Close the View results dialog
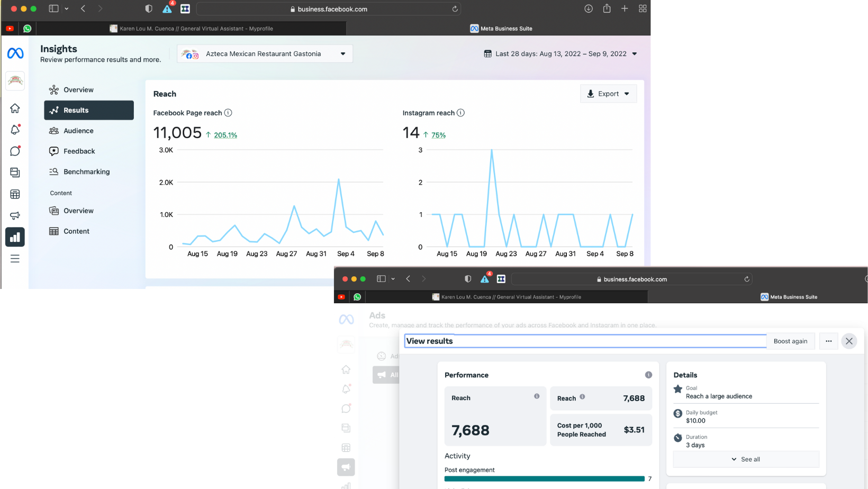Screen dimensions: 868x489 tap(849, 341)
